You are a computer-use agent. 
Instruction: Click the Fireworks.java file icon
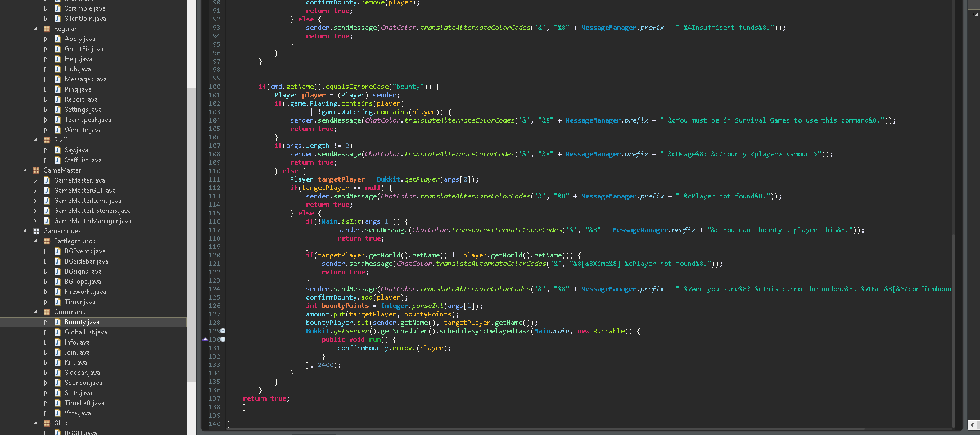57,292
